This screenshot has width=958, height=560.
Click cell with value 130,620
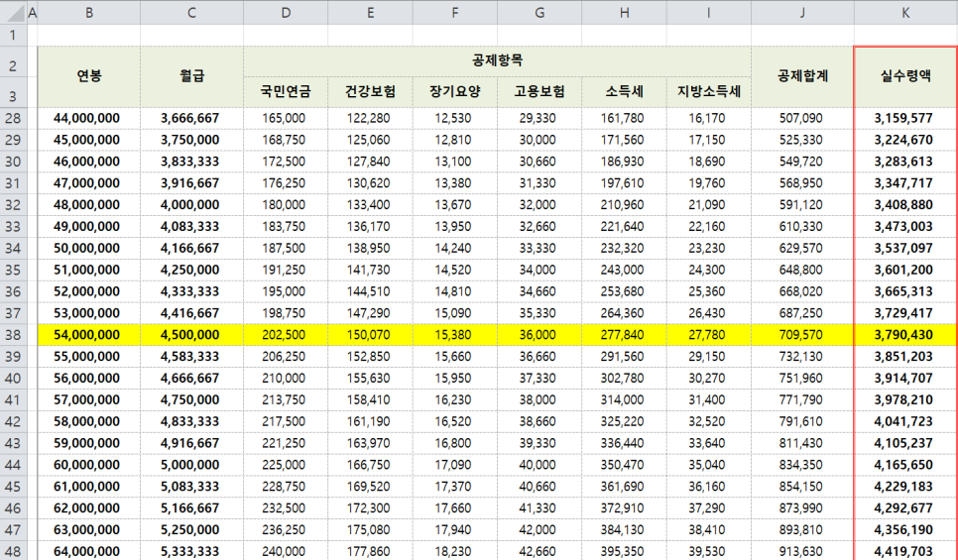370,183
